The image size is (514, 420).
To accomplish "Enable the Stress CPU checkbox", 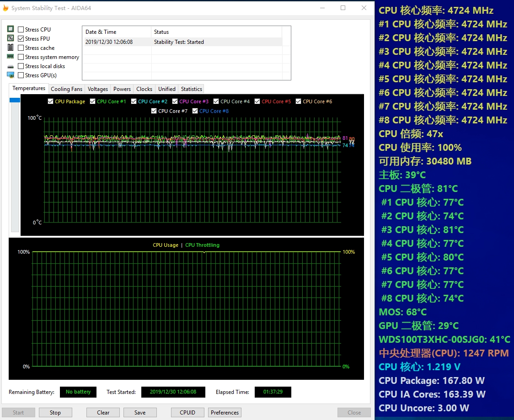I will [21, 30].
